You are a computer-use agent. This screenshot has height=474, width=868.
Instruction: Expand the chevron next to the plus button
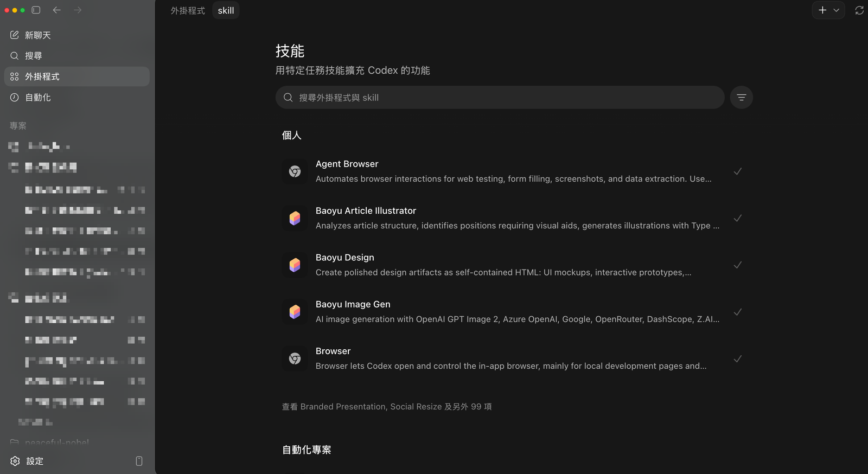pyautogui.click(x=837, y=10)
